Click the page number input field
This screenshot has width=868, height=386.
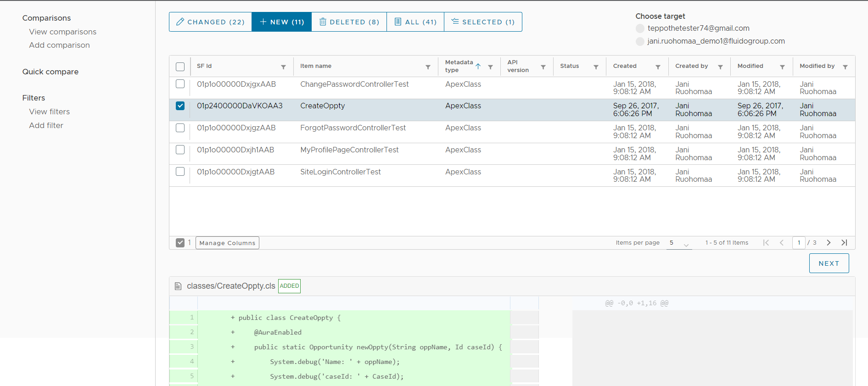[x=799, y=243]
